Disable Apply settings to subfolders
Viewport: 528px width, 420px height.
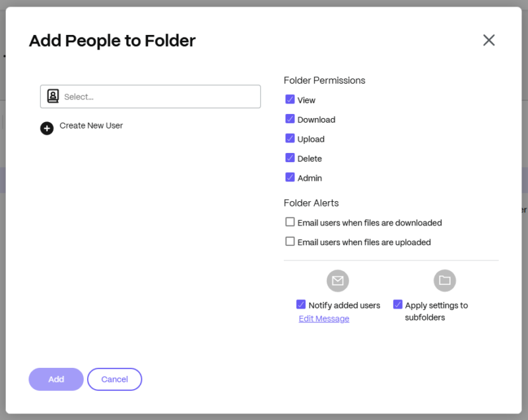[x=398, y=304]
